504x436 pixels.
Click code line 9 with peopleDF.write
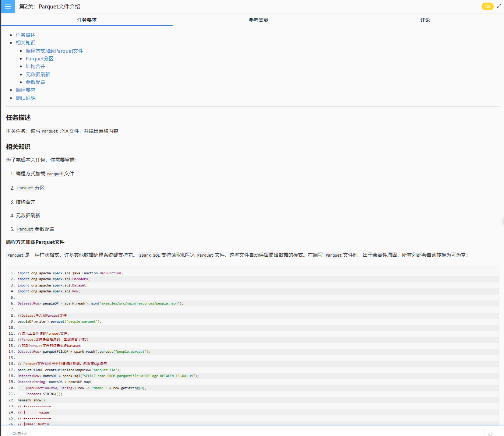pyautogui.click(x=59, y=321)
